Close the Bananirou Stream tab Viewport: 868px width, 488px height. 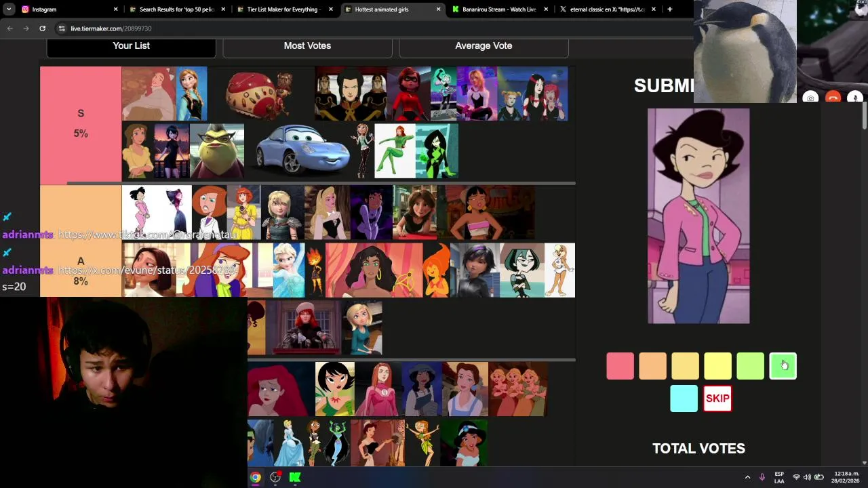[x=547, y=9]
